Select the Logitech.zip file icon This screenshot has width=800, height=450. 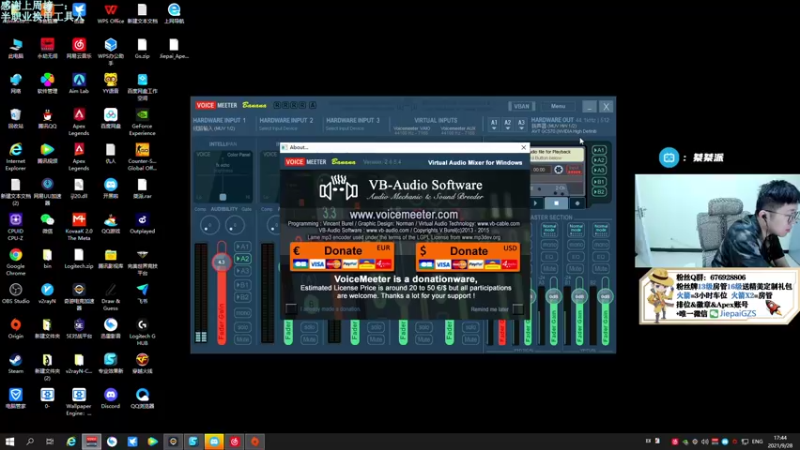tap(79, 258)
